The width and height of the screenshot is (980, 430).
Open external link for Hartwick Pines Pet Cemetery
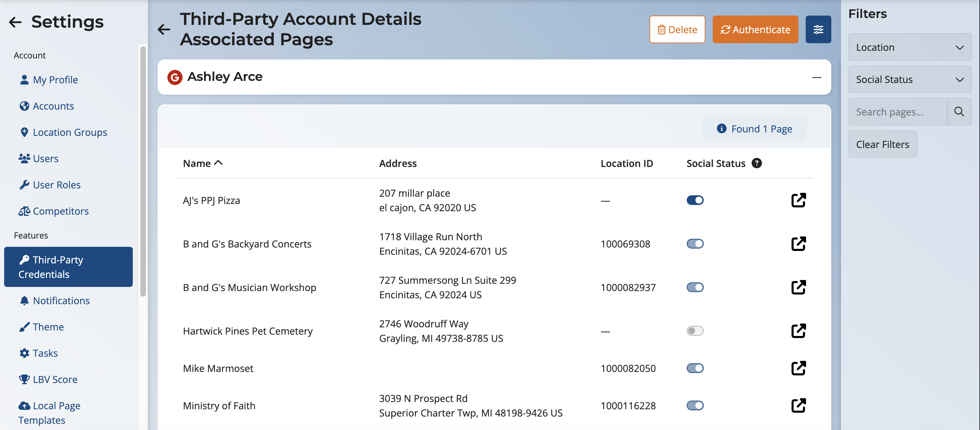pyautogui.click(x=798, y=331)
